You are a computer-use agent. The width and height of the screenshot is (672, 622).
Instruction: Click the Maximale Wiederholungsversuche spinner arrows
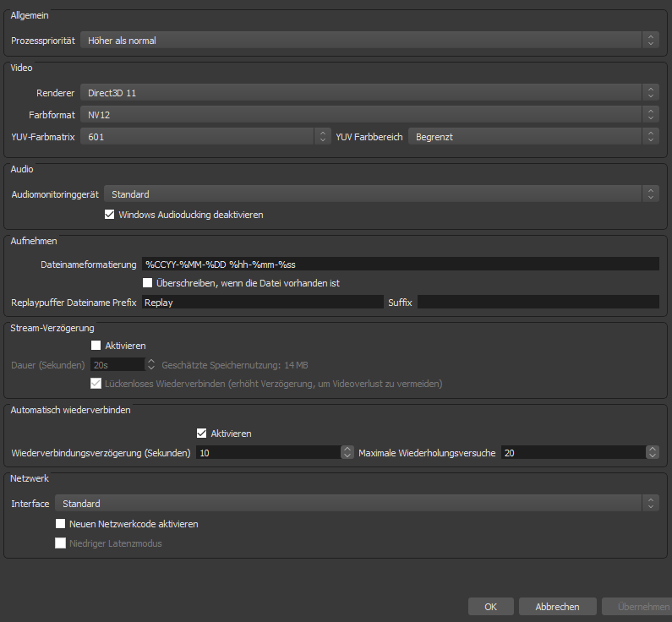[x=652, y=453]
